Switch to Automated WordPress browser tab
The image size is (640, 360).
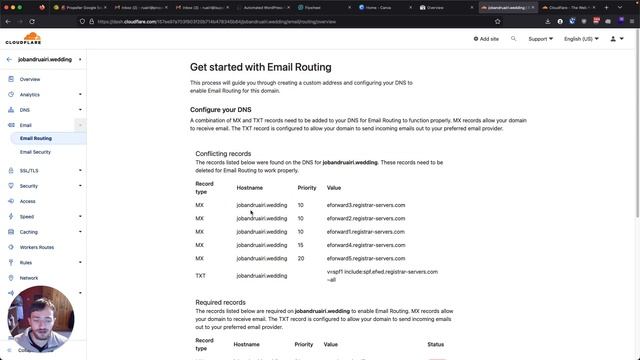263,7
